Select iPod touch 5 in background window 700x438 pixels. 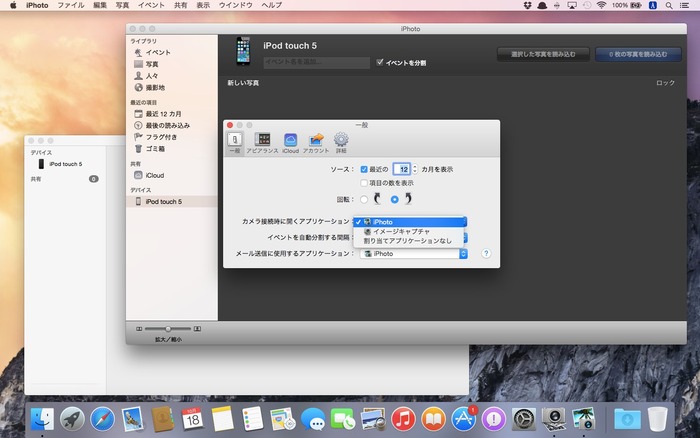click(x=65, y=164)
